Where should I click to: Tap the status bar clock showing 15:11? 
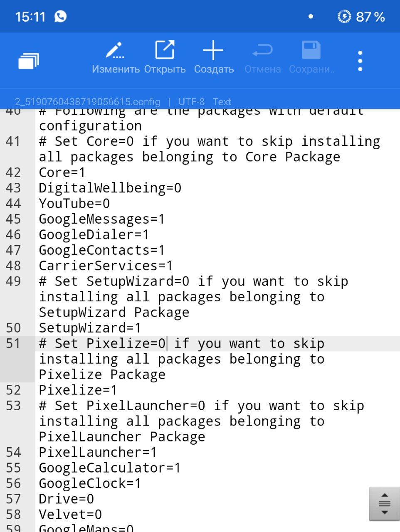30,17
